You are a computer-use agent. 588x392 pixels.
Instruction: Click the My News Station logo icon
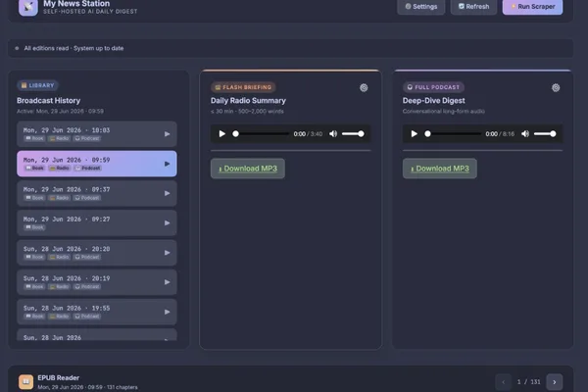[x=28, y=7]
